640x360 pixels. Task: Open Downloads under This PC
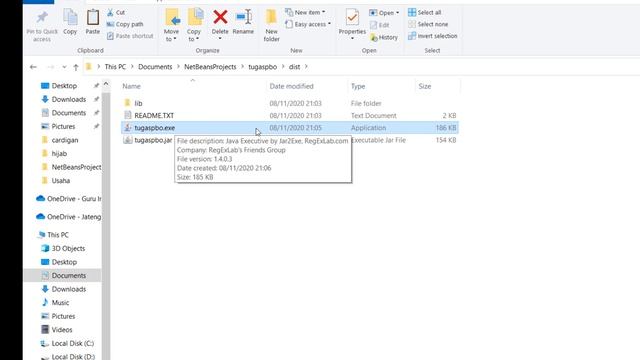[x=69, y=289]
